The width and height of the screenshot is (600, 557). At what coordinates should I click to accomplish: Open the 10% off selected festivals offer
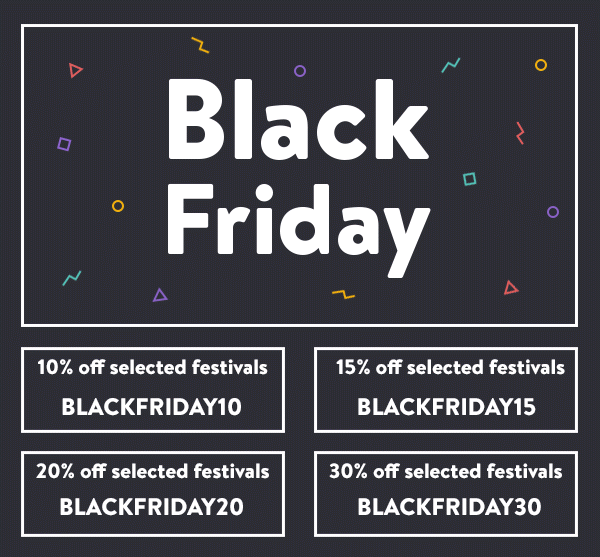(x=152, y=368)
